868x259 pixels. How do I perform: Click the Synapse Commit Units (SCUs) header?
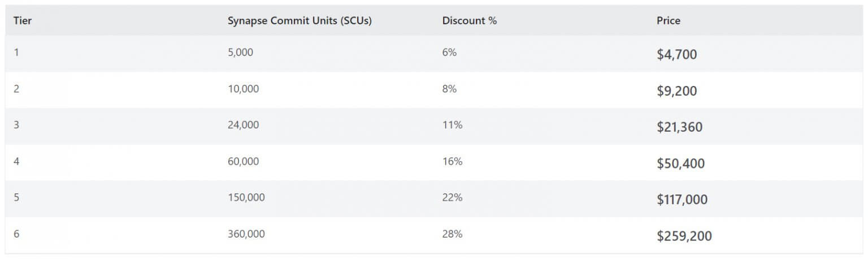point(299,21)
